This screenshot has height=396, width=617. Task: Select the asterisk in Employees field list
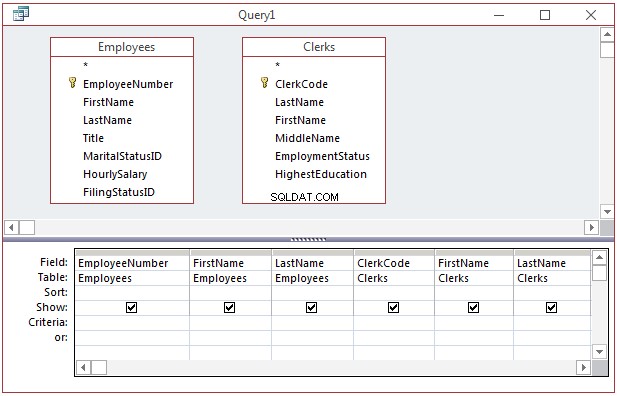coord(85,65)
